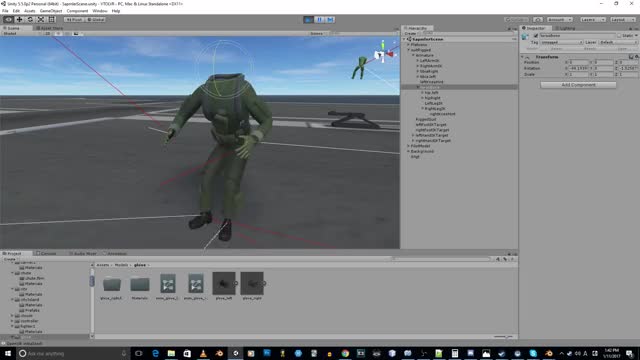Open the GameObject menu

point(51,11)
